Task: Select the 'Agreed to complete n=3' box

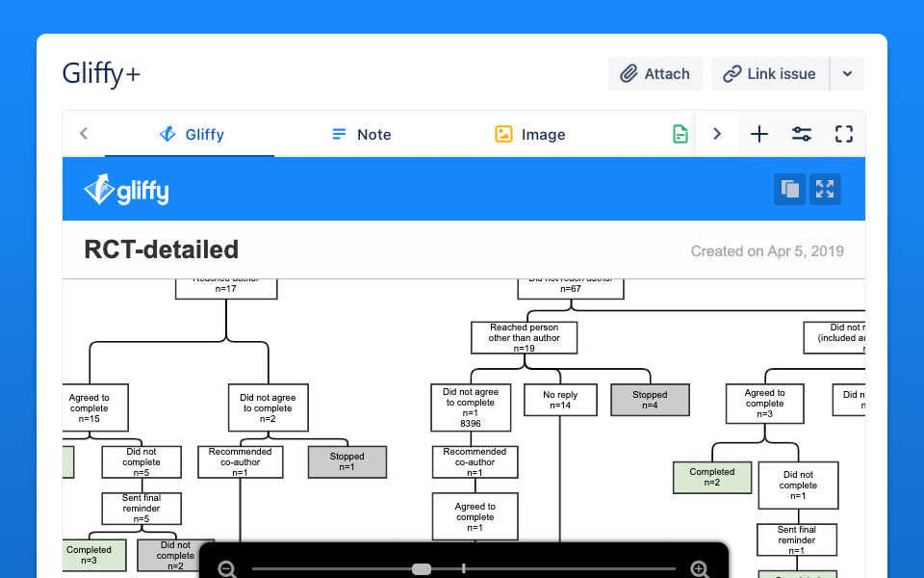Action: pyautogui.click(x=765, y=404)
